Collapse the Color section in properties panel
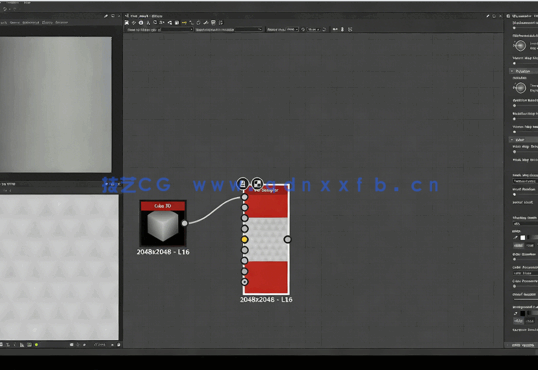Image resolution: width=538 pixels, height=370 pixels. pos(512,140)
